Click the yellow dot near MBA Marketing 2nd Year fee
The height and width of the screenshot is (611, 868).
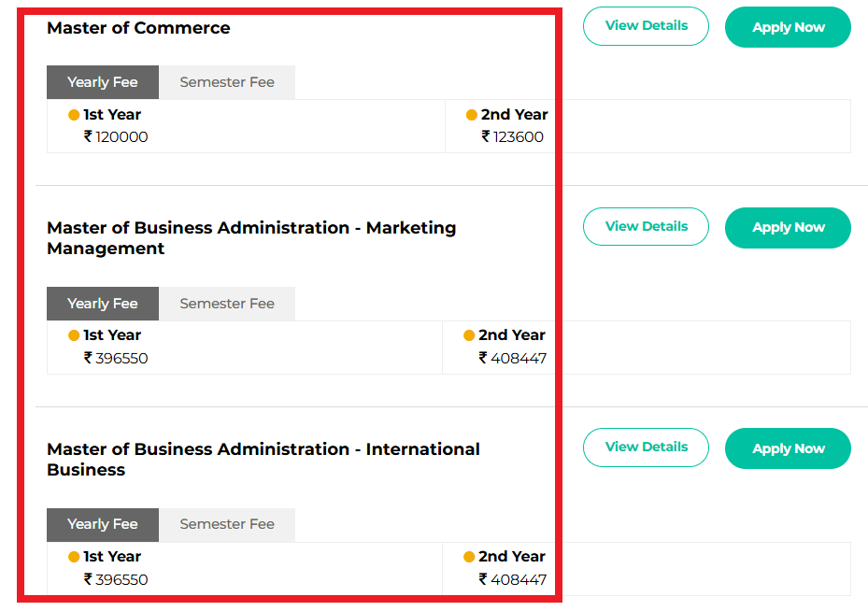click(x=471, y=334)
